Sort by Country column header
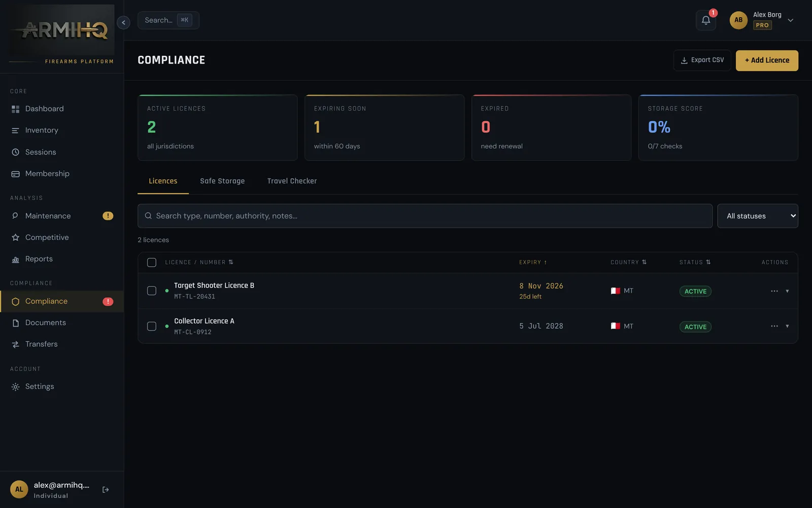 628,263
